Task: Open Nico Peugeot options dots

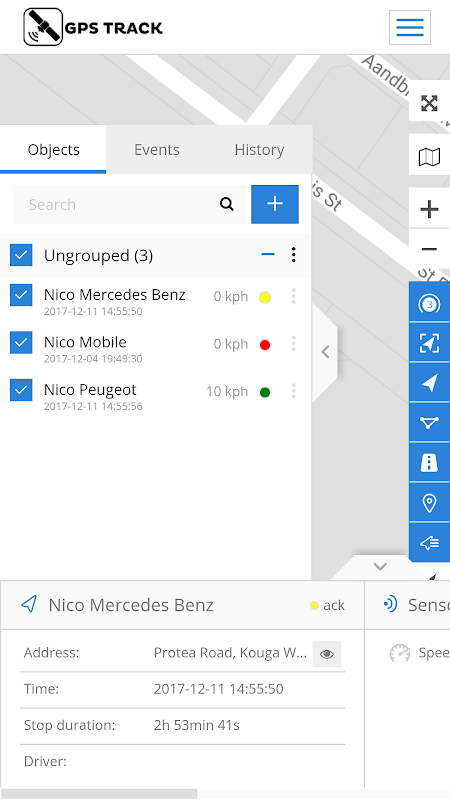Action: coord(293,391)
